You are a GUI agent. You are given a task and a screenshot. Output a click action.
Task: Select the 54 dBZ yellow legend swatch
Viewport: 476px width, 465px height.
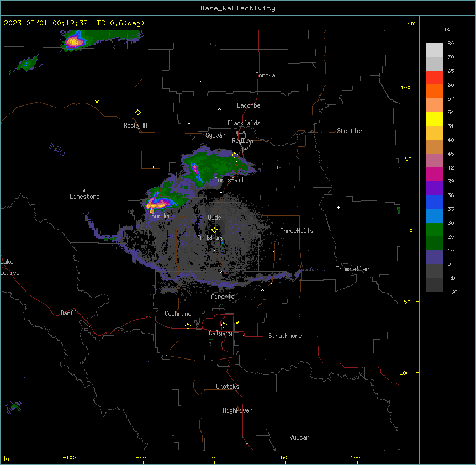pos(434,119)
